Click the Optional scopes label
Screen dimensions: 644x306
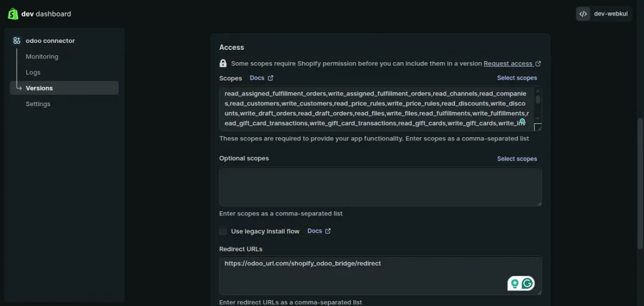point(244,159)
